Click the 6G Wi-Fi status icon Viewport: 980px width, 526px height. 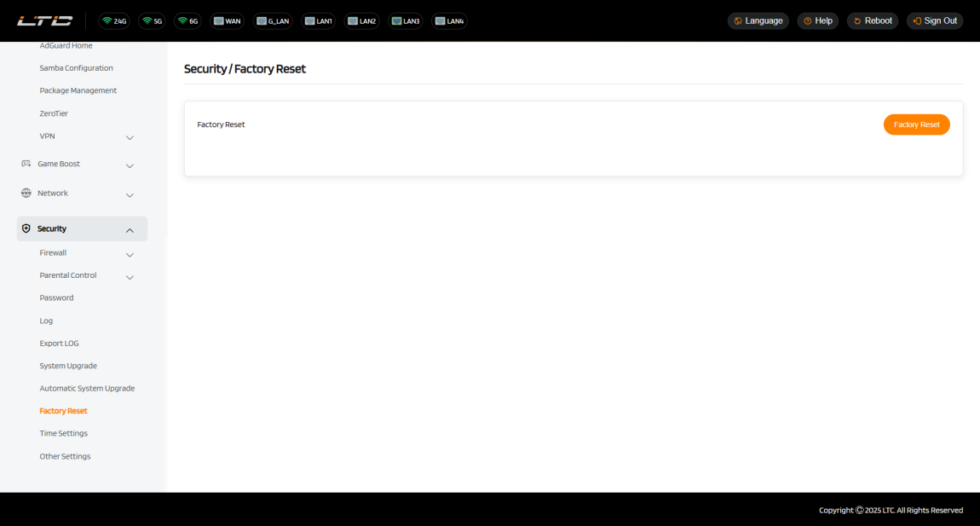(x=187, y=20)
